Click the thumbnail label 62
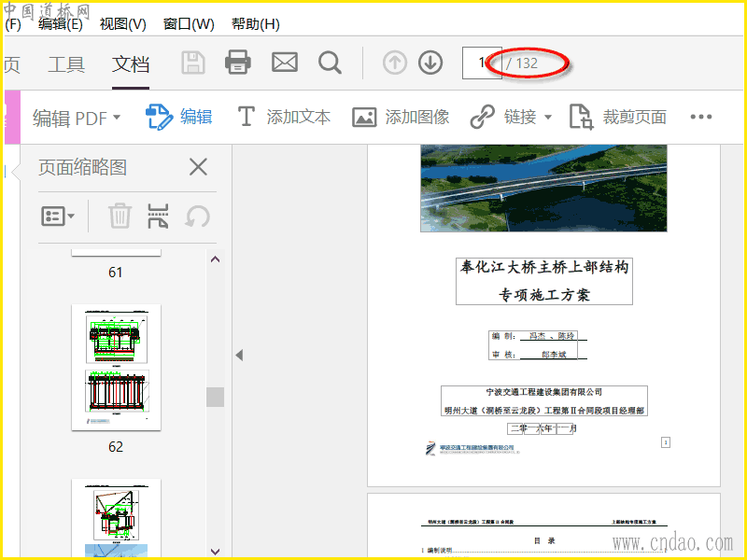 (x=115, y=446)
